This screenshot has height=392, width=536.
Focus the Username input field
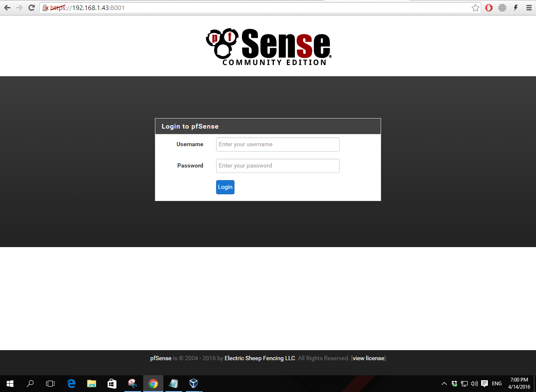tap(278, 144)
